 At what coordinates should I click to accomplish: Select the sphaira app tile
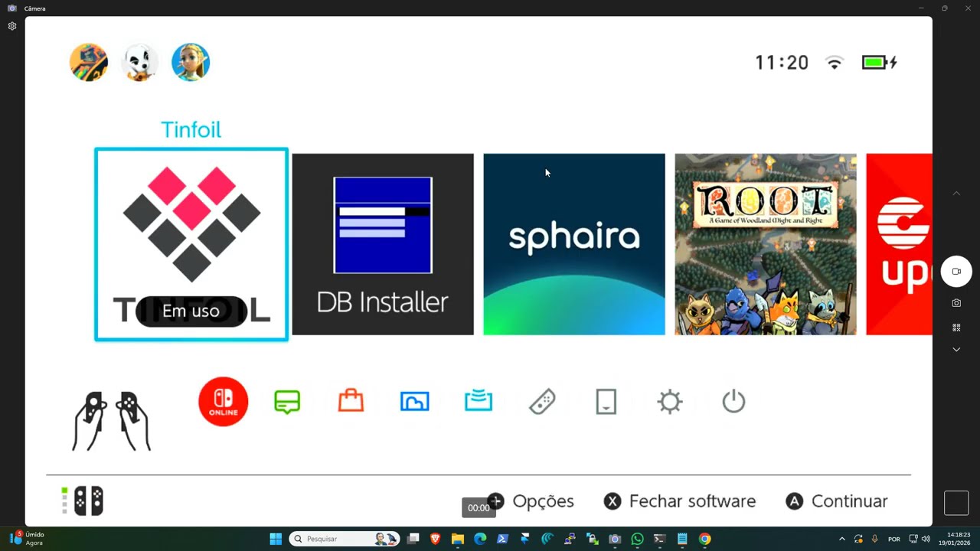click(x=574, y=244)
